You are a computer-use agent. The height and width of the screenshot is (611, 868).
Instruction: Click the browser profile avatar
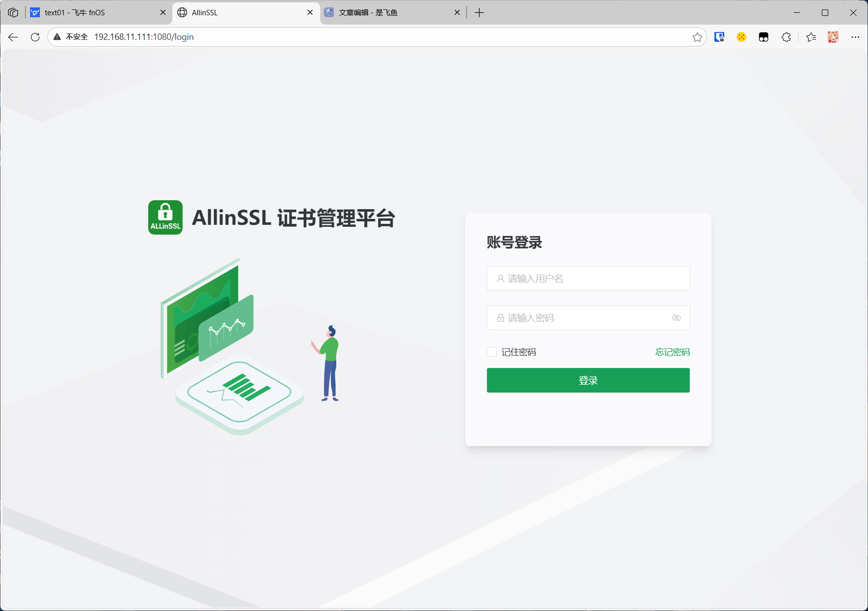833,37
